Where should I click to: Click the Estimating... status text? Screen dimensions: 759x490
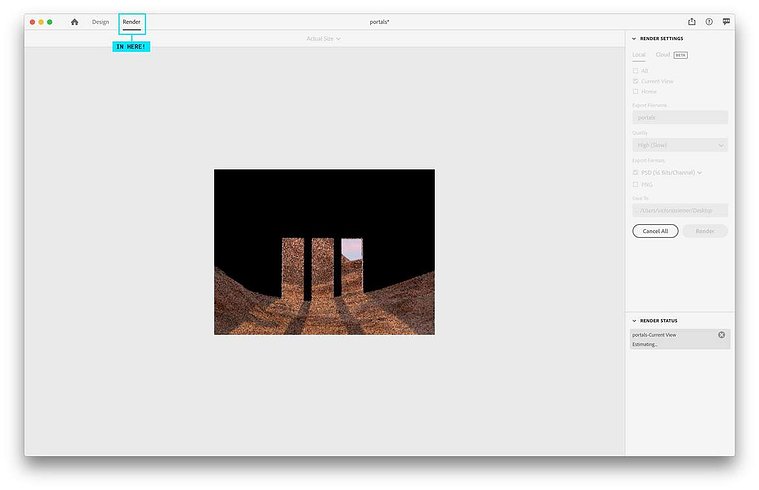click(x=645, y=345)
